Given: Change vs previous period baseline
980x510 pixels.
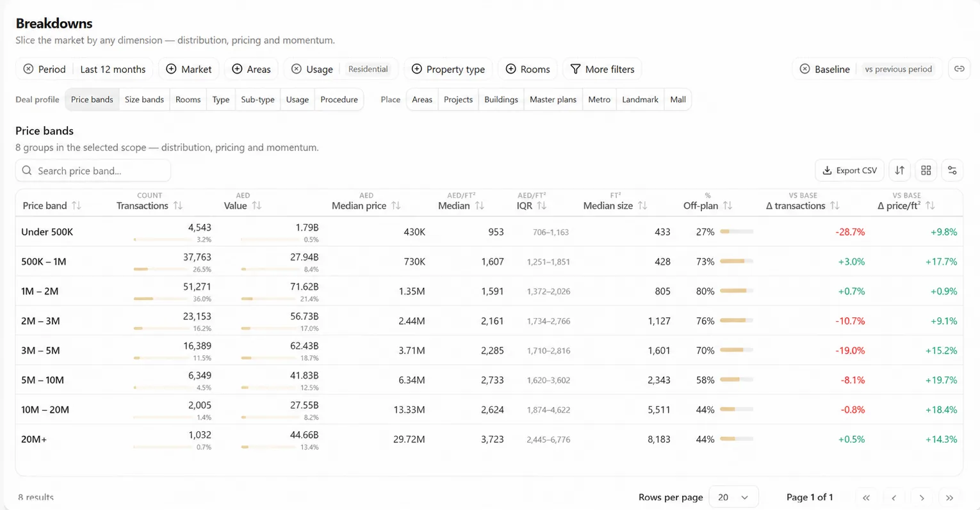Looking at the screenshot, I should tap(898, 69).
